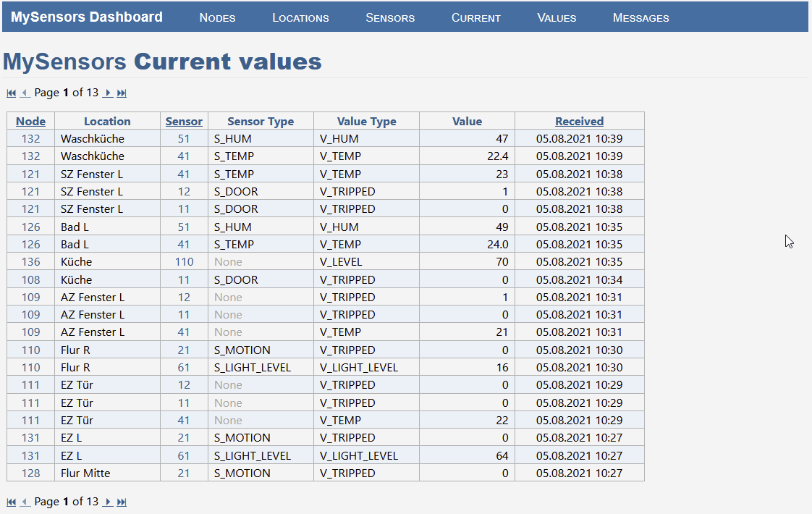Open the Nodes menu item
812x514 pixels.
pos(218,17)
